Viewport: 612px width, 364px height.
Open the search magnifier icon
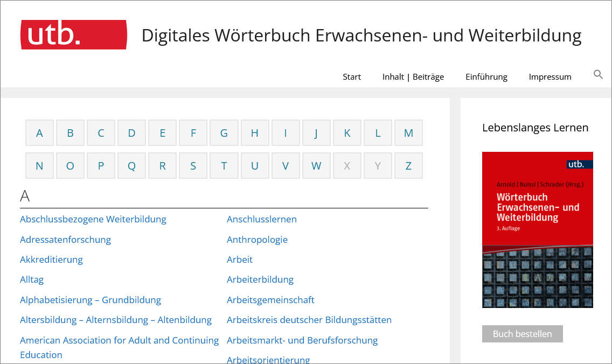coord(598,74)
